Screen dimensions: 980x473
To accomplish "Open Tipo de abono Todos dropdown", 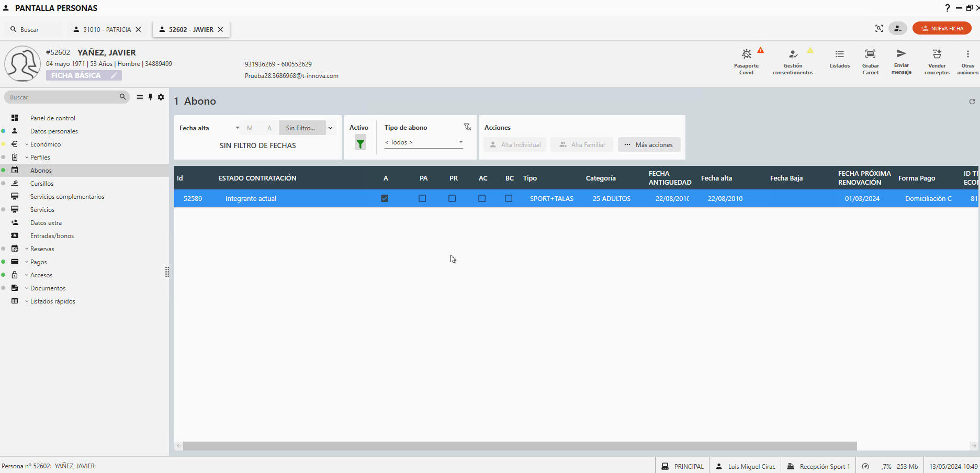I will tap(424, 142).
